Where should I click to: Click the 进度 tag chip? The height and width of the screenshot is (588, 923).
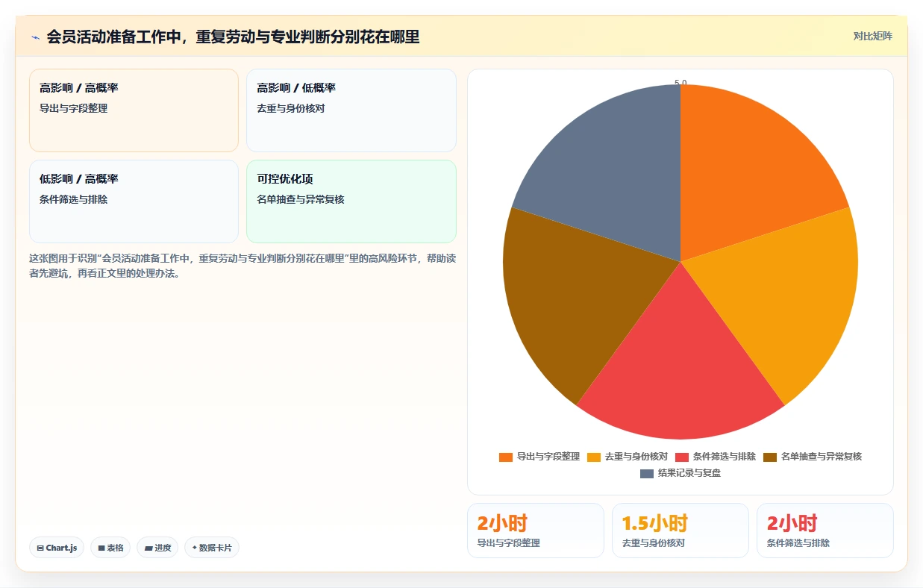(x=157, y=548)
